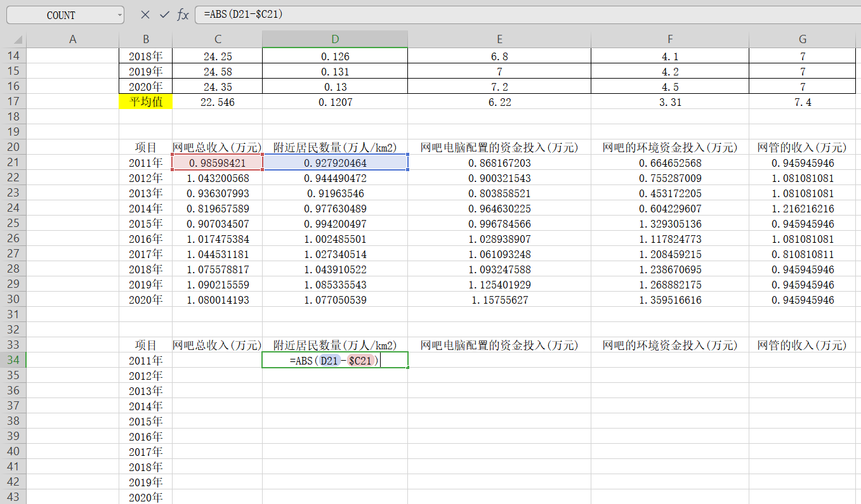Click cell with value 6.22
The width and height of the screenshot is (861, 504).
point(499,101)
